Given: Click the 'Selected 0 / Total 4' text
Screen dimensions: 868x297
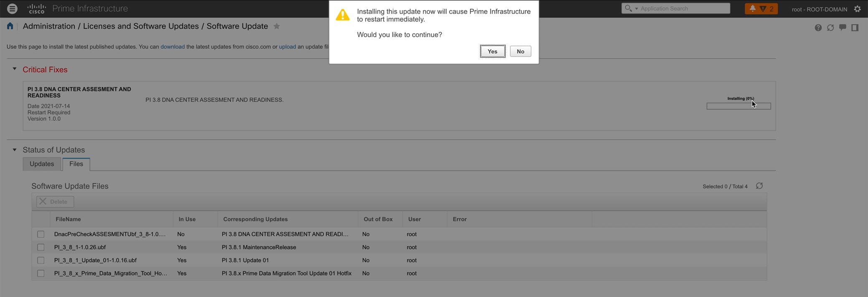Looking at the screenshot, I should [x=725, y=186].
